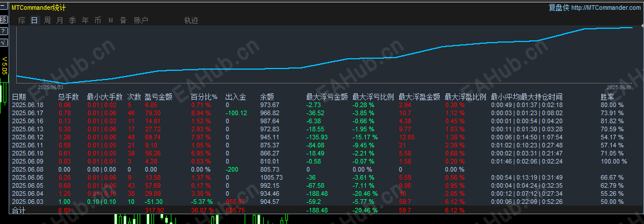Click the 最大浮亏金额 column header

point(327,97)
